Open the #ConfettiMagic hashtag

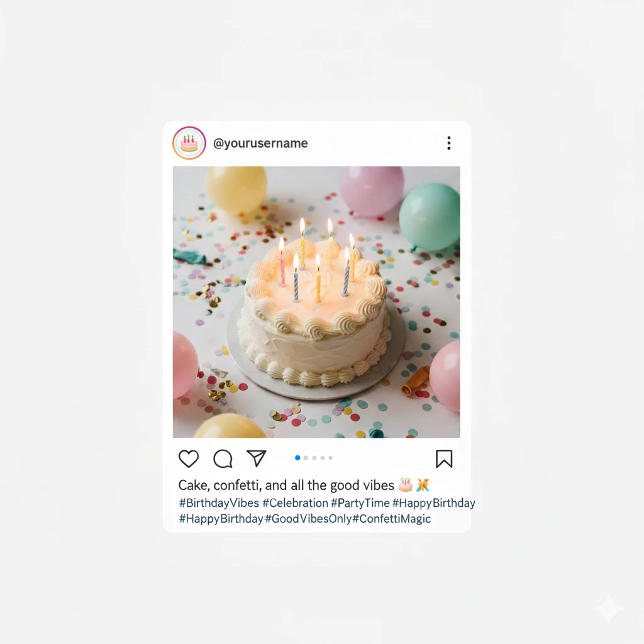pos(392,519)
